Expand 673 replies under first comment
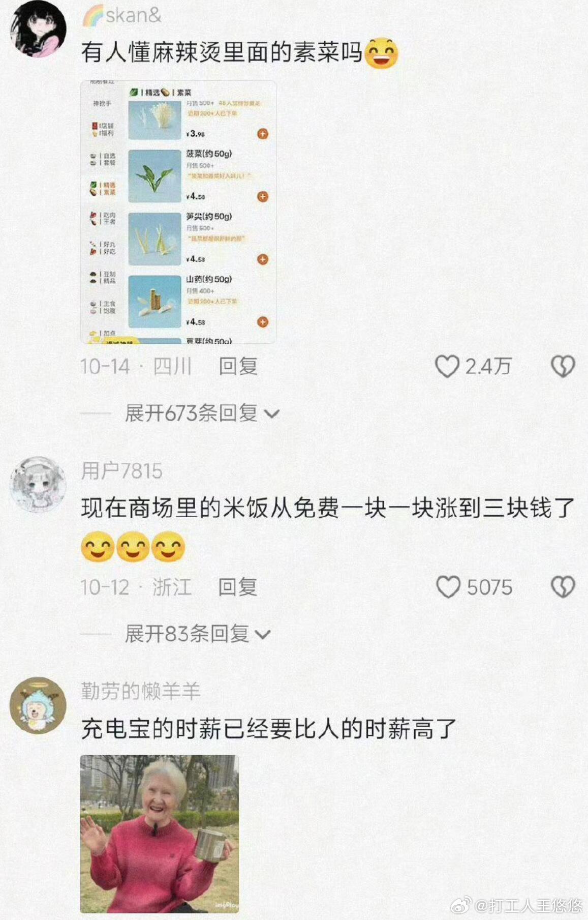588x920 pixels. point(202,413)
